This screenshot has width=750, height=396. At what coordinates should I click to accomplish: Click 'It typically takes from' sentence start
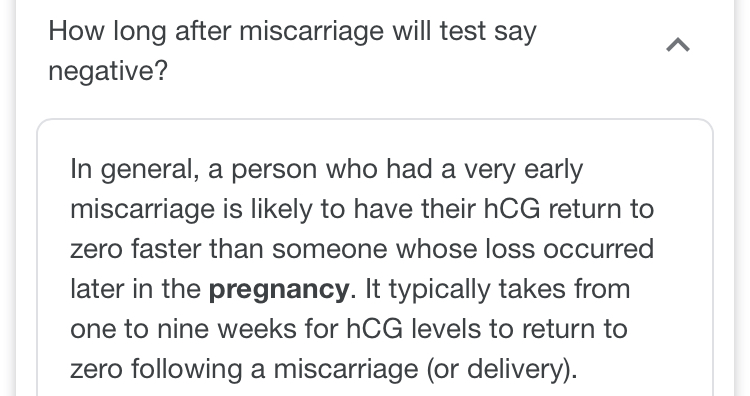[x=497, y=289]
